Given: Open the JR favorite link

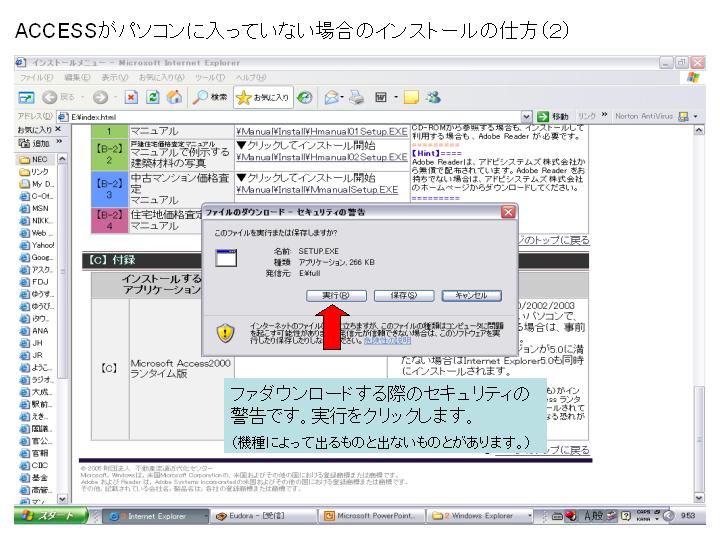Looking at the screenshot, I should [x=31, y=355].
